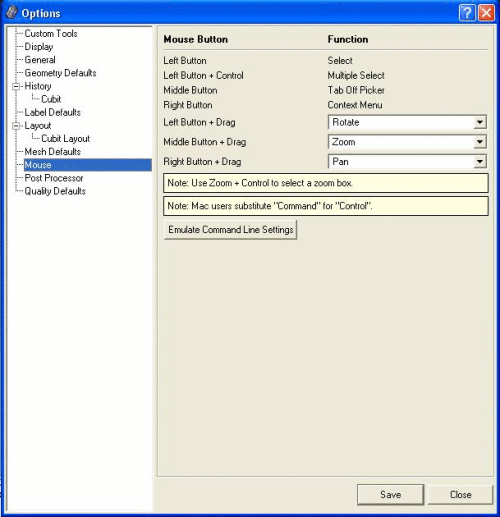Open Mesh Defaults settings

[x=53, y=152]
